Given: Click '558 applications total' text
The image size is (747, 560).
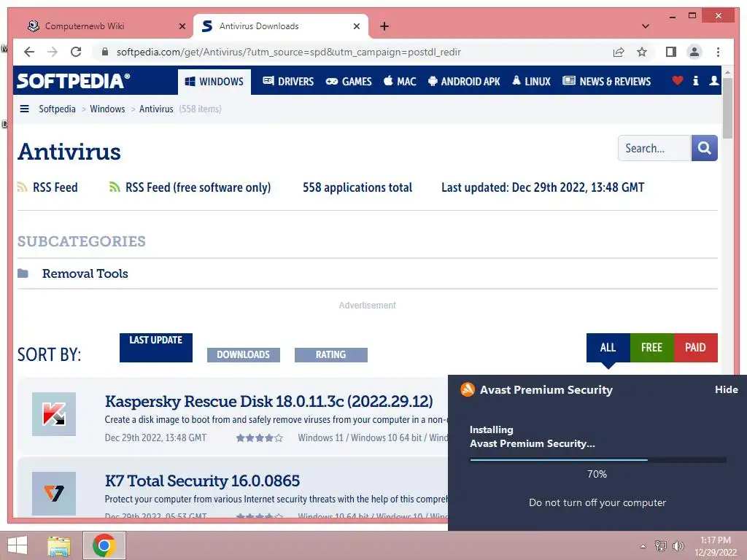Looking at the screenshot, I should coord(357,187).
